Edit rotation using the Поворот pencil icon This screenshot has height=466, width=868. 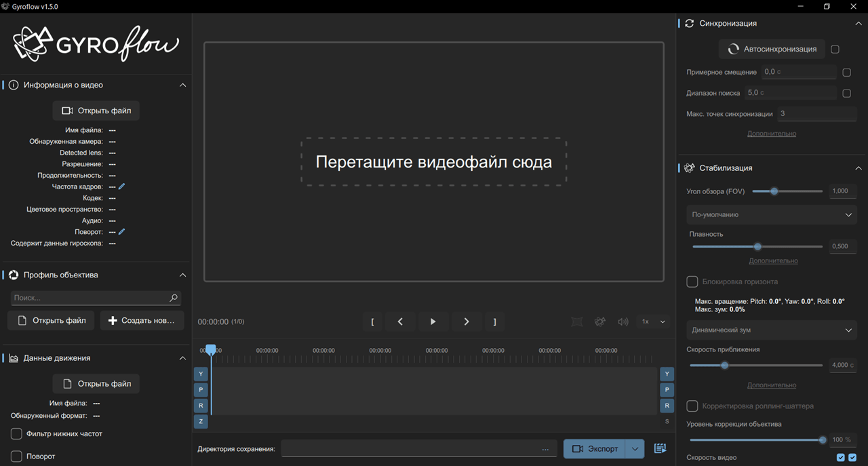[x=122, y=232]
